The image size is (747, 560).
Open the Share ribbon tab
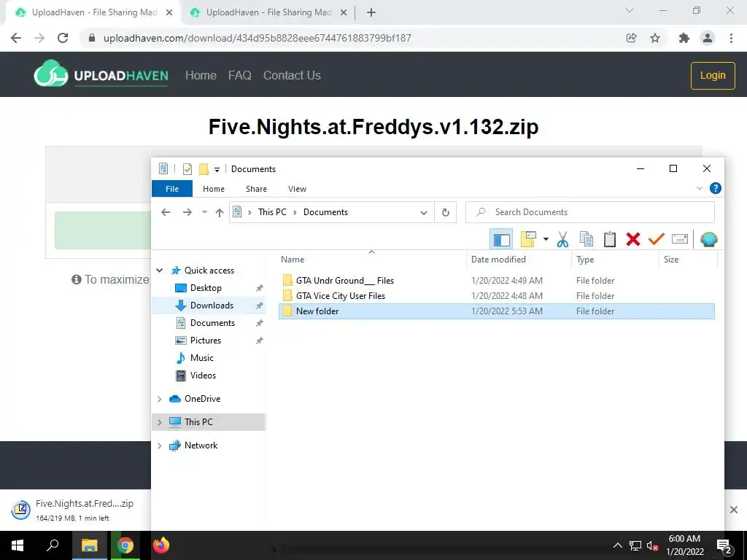(x=256, y=189)
